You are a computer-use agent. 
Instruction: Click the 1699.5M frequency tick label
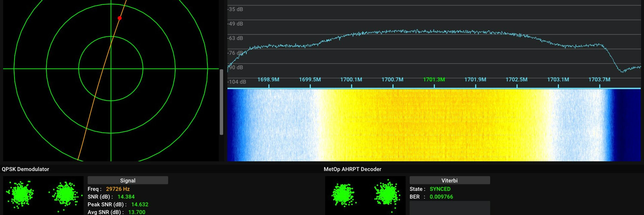(x=310, y=80)
